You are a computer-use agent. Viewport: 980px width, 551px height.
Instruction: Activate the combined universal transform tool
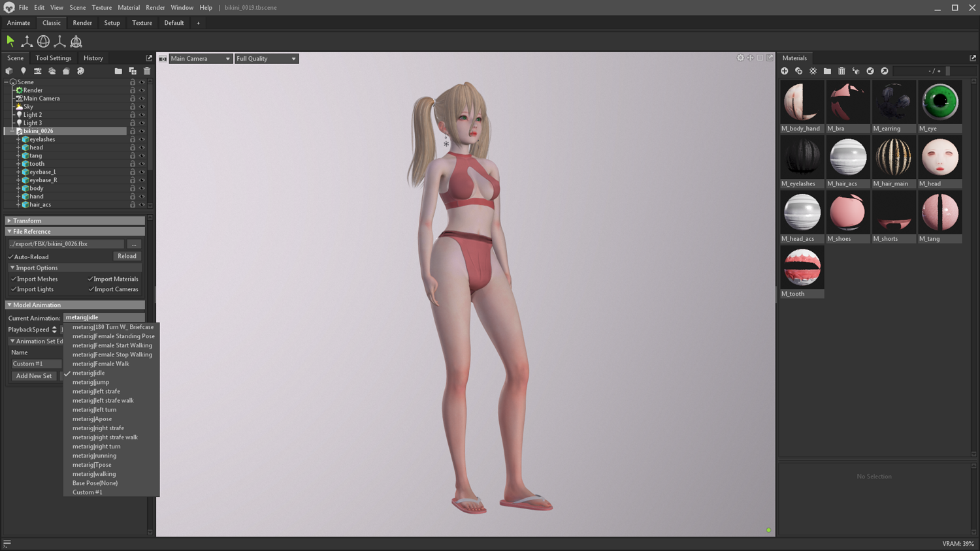pos(76,41)
